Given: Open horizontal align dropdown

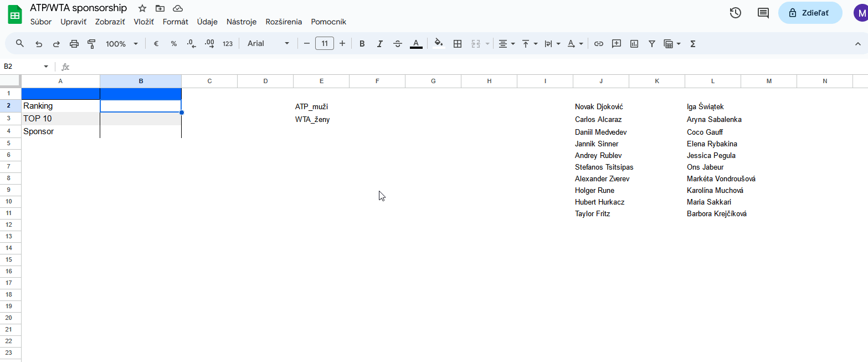Looking at the screenshot, I should [x=507, y=44].
